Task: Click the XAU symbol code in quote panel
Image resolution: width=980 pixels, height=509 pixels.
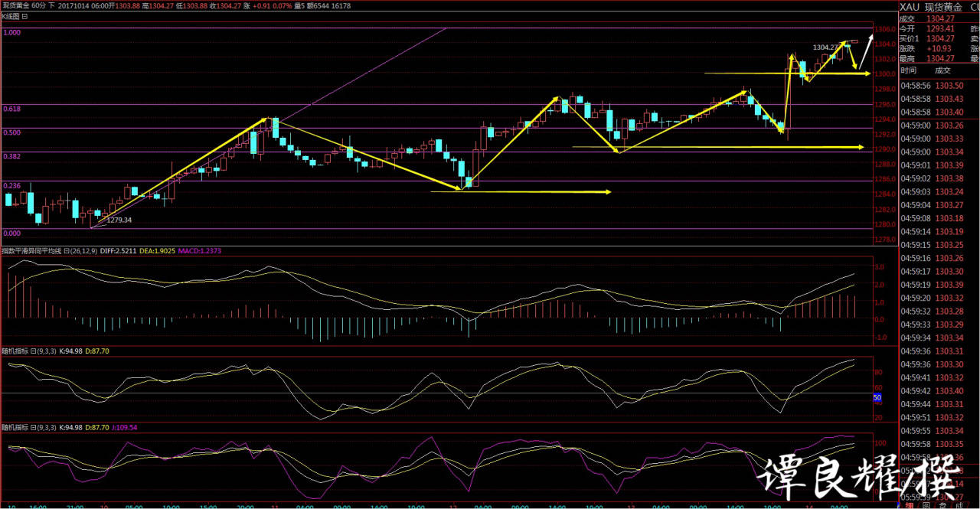Action: coord(908,7)
